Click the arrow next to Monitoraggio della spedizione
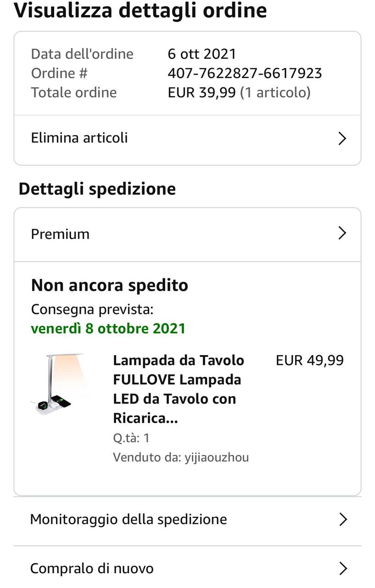This screenshot has width=375, height=588. point(342,520)
